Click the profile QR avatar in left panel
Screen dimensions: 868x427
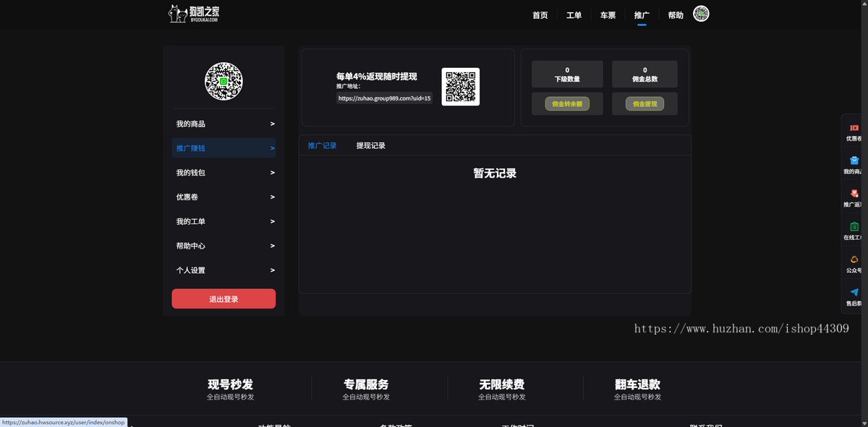[x=224, y=81]
